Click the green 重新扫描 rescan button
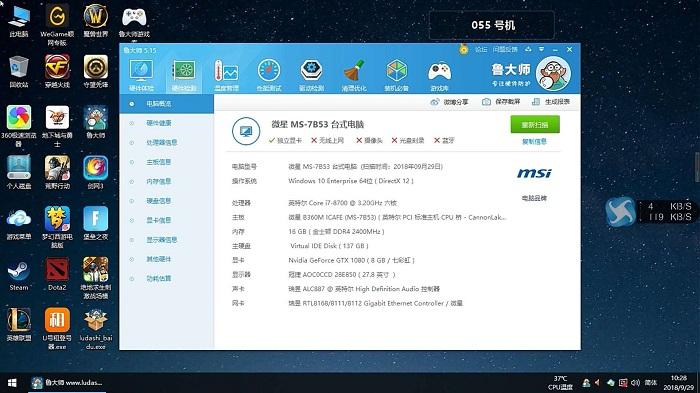This screenshot has height=393, width=700. click(x=535, y=125)
